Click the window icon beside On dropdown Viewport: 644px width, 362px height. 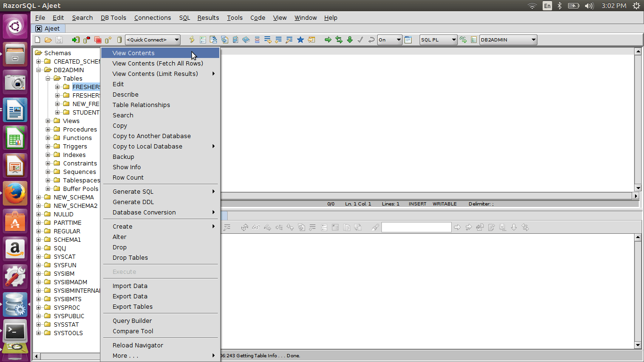point(408,40)
